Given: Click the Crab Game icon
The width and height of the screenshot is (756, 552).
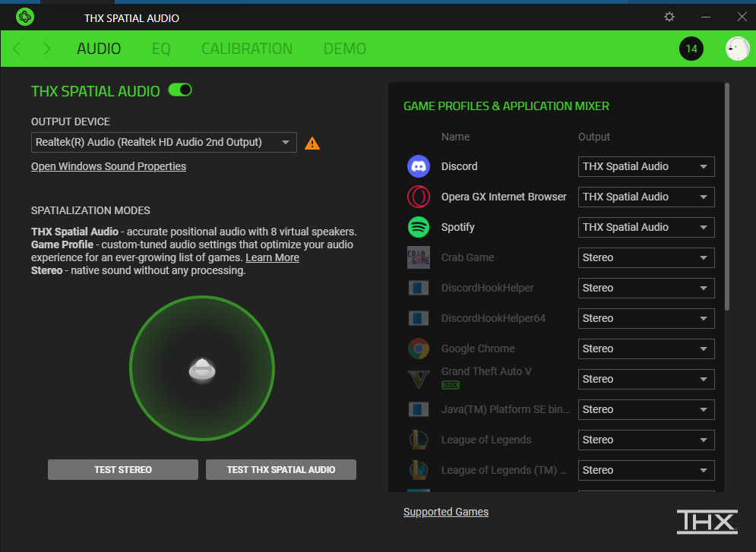Looking at the screenshot, I should [419, 257].
